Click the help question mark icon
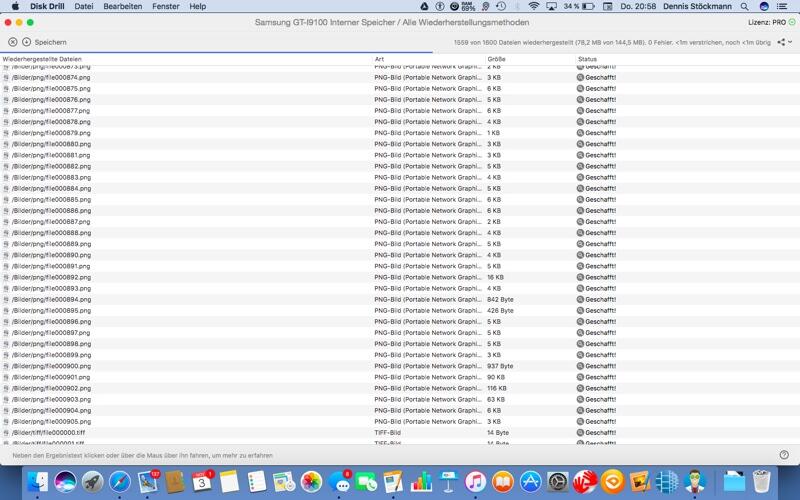This screenshot has height=500, width=800. pyautogui.click(x=784, y=455)
